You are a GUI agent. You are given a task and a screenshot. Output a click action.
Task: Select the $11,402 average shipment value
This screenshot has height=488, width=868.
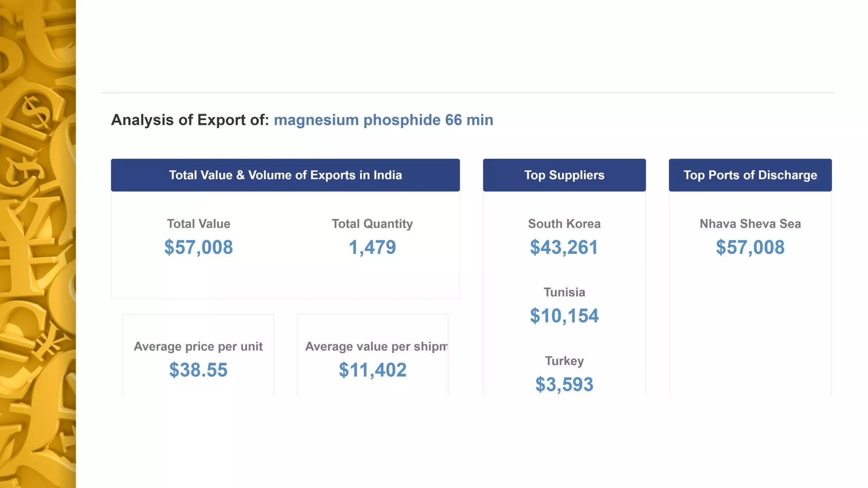[373, 370]
